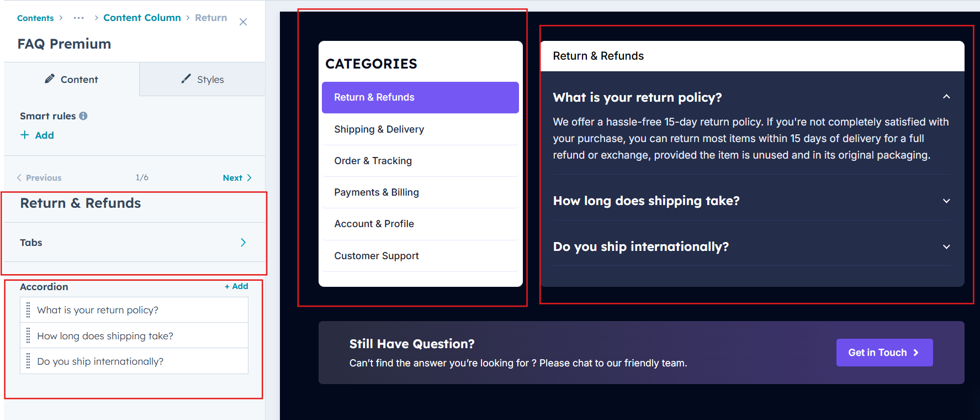Open the Tabs settings chevron
The width and height of the screenshot is (980, 420).
click(243, 243)
